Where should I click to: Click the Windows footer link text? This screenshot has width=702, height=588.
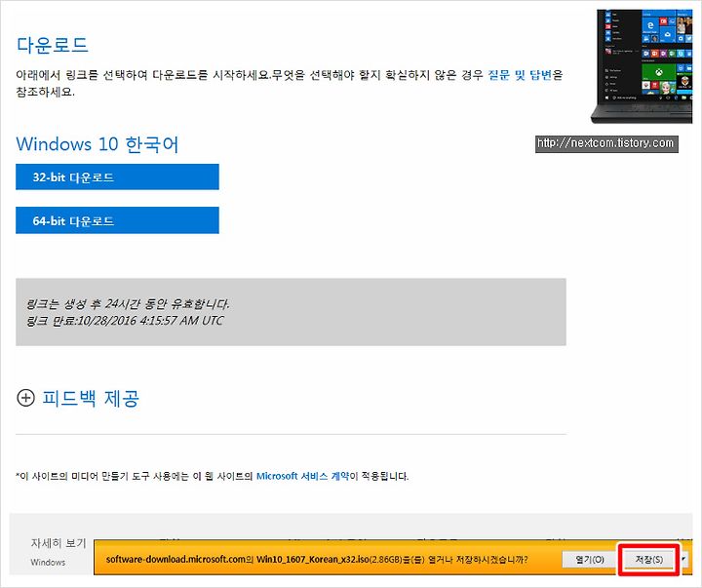48,562
